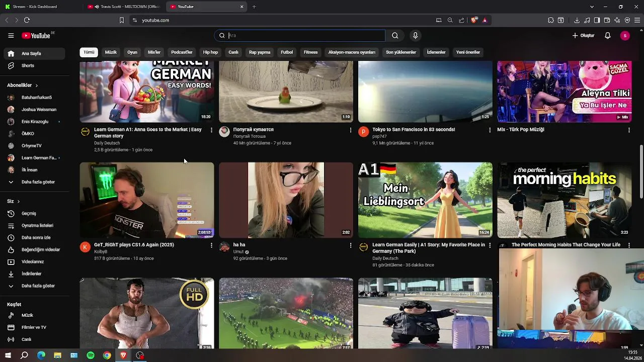
Task: Switch to Travis Scott MELTDOWN tab
Action: (x=124, y=7)
